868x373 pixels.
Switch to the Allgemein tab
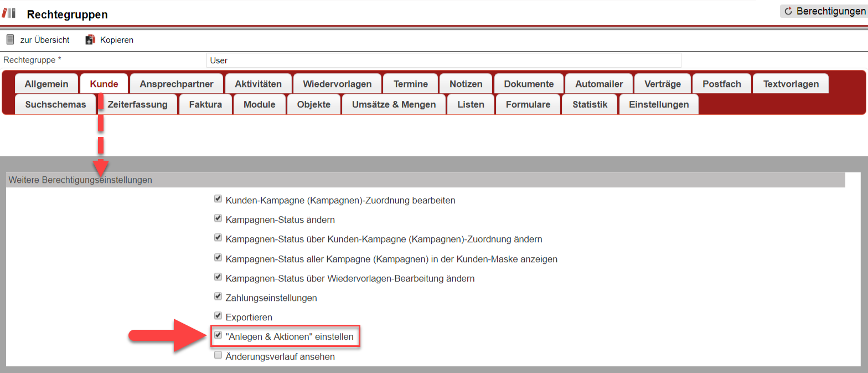(x=46, y=84)
